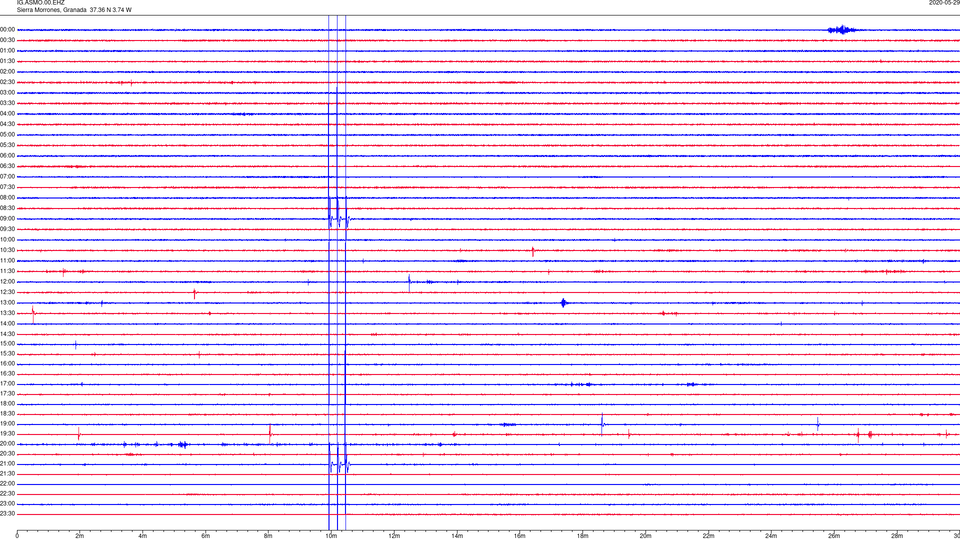
Task: Select the 00:30 trace time label
Action: (x=8, y=40)
